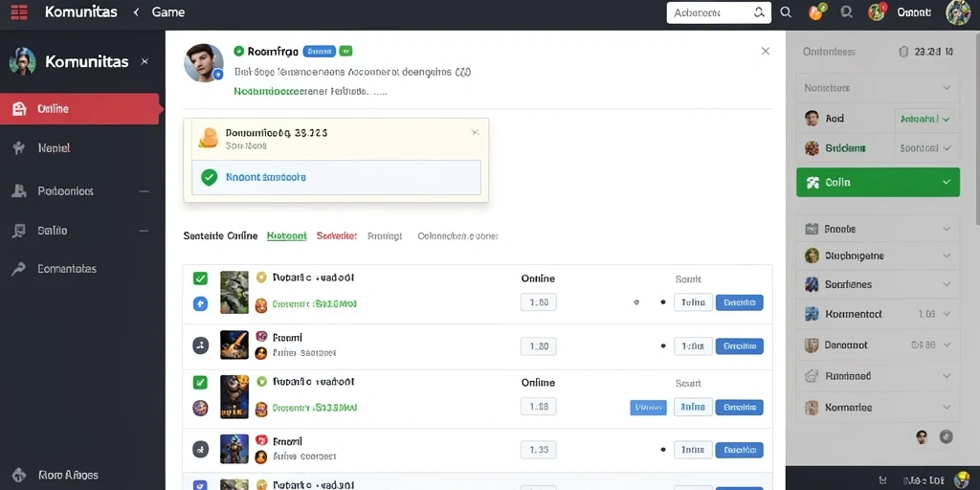Collapse Potoonios using its dash control
Image resolution: width=980 pixels, height=490 pixels.
tap(144, 191)
